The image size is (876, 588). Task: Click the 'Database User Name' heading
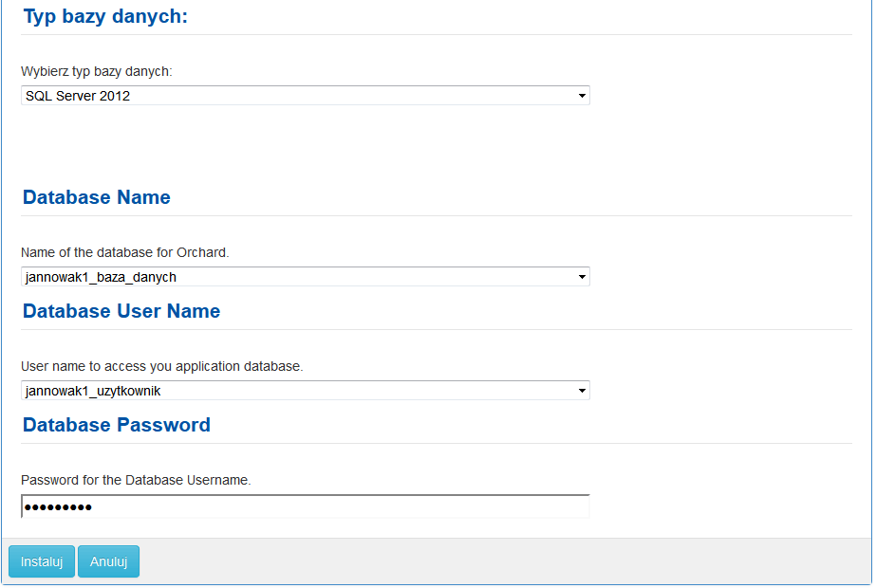click(121, 311)
